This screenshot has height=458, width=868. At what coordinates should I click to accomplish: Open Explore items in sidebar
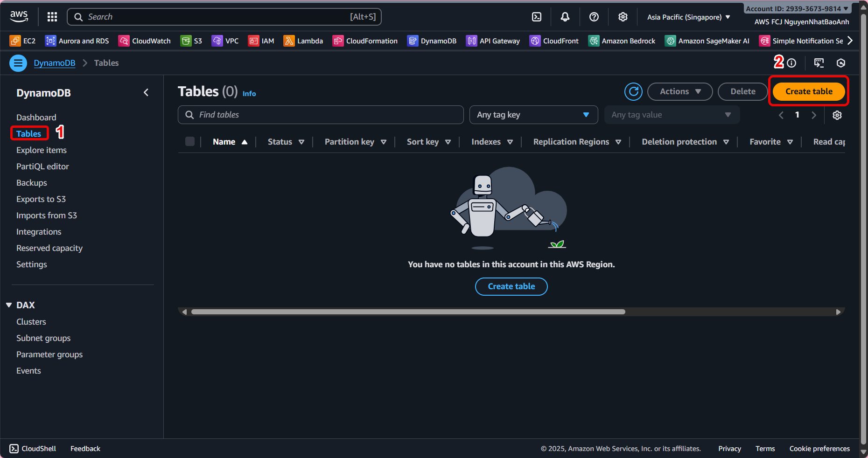tap(41, 150)
